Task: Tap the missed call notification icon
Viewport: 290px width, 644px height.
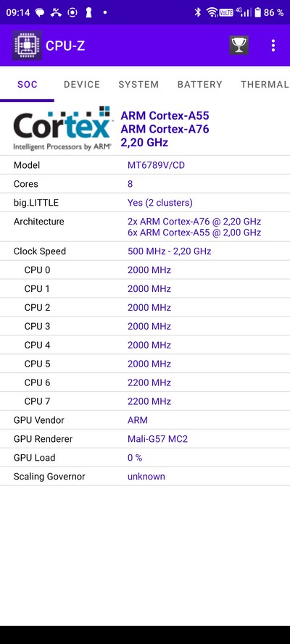Action: (56, 12)
